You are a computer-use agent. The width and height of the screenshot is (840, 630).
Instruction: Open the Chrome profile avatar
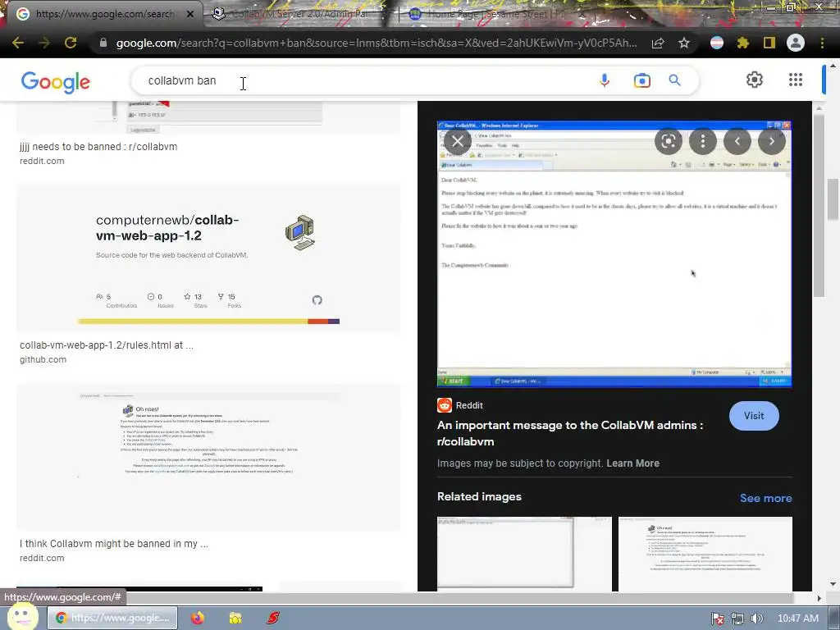click(x=796, y=43)
